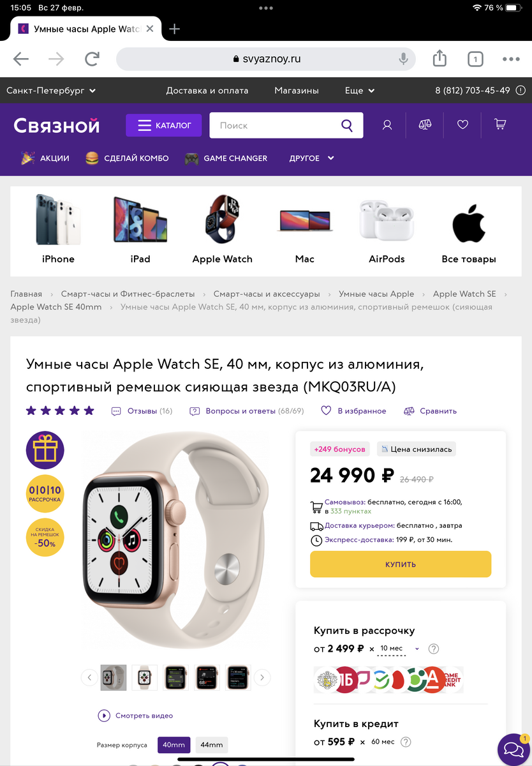Open the Каталог menu
Screen dimensions: 532x766
pos(164,125)
